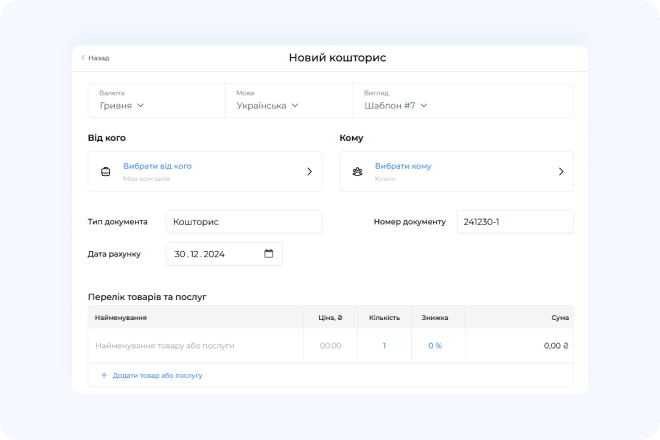Image resolution: width=660 pixels, height=440 pixels.
Task: Open the Валюта dropdown showing Гривня
Action: [122, 105]
